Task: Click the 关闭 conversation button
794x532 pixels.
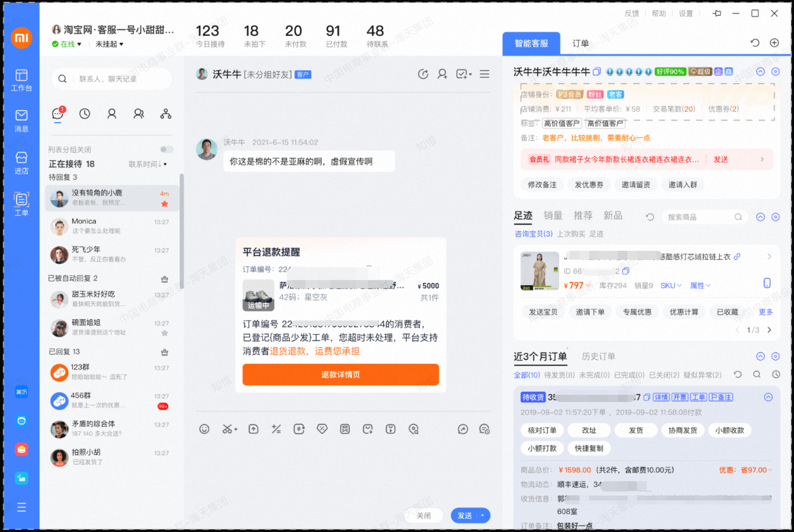Action: pyautogui.click(x=423, y=515)
